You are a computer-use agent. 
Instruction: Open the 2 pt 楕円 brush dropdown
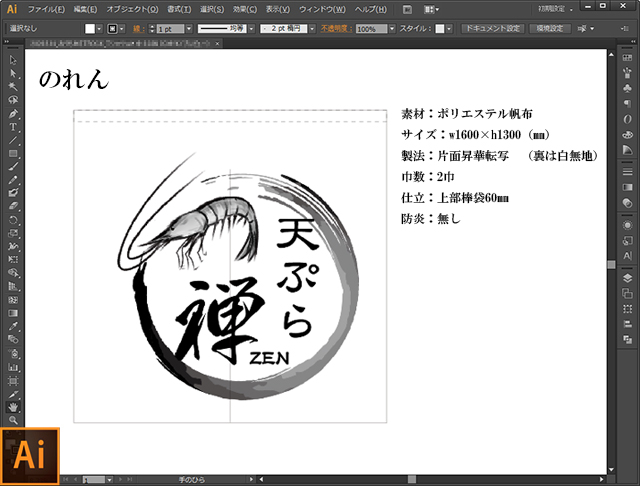pyautogui.click(x=312, y=29)
